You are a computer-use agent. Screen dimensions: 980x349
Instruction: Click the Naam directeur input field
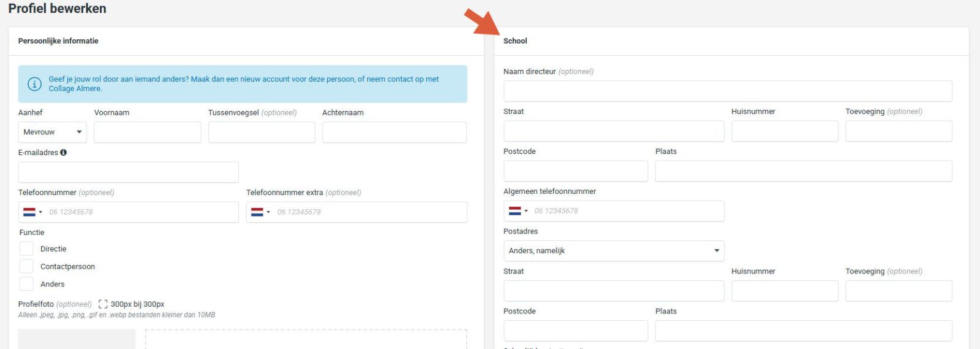728,91
